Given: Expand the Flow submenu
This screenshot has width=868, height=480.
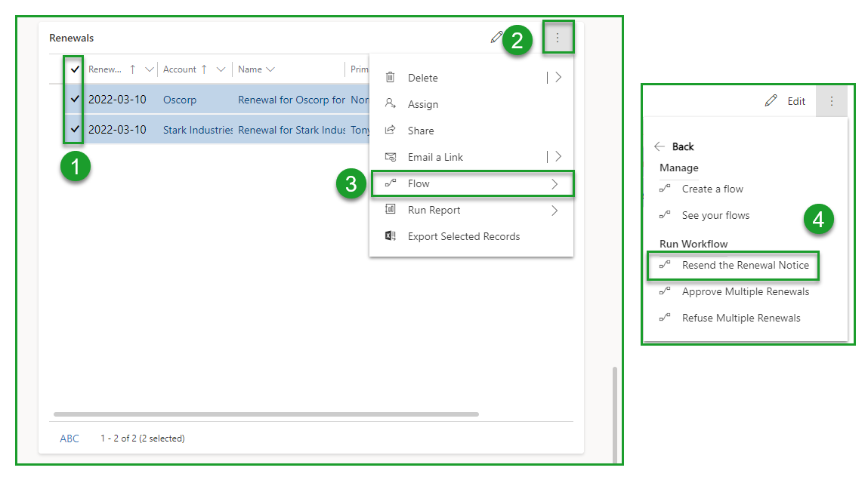Looking at the screenshot, I should [x=555, y=183].
